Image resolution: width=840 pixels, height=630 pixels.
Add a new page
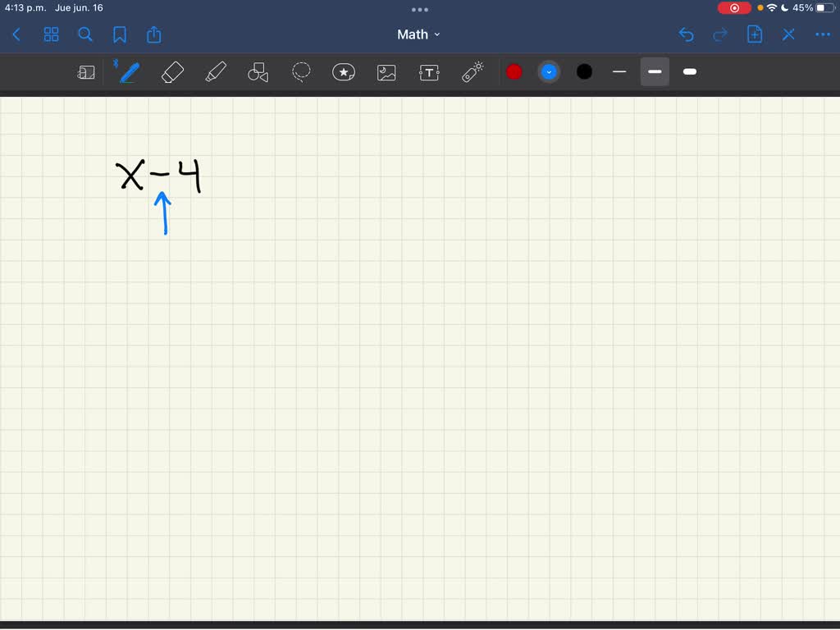tap(755, 34)
